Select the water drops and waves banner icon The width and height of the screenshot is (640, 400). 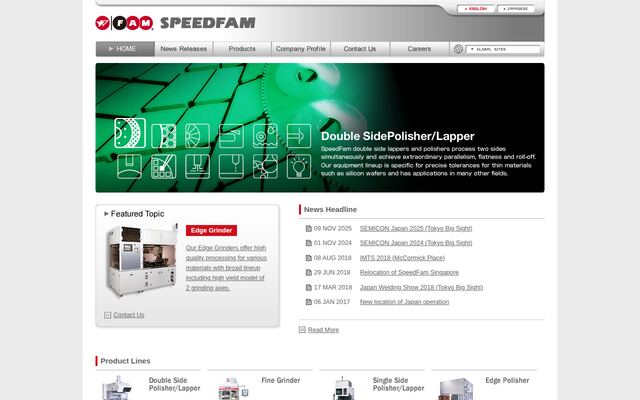click(265, 136)
